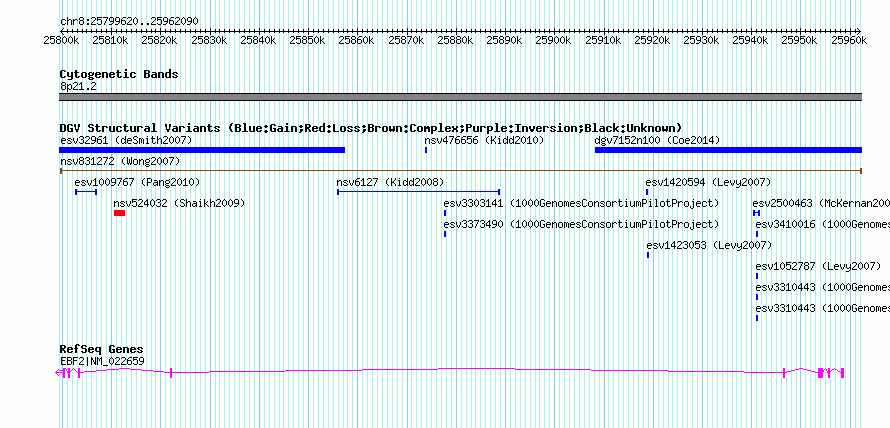This screenshot has width=890, height=428.
Task: Click the 25860k ruler label
Action: 356,40
